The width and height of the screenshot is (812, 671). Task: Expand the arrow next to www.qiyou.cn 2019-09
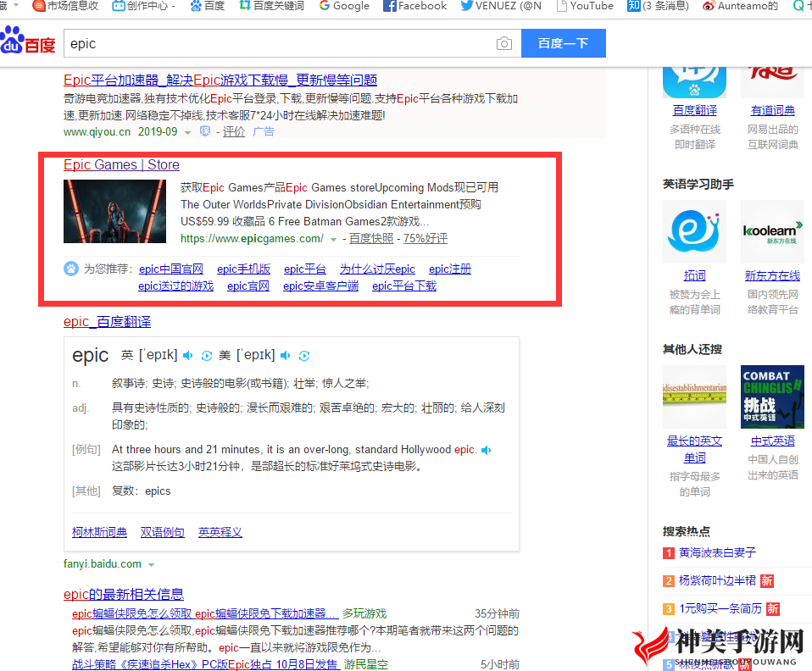[187, 132]
